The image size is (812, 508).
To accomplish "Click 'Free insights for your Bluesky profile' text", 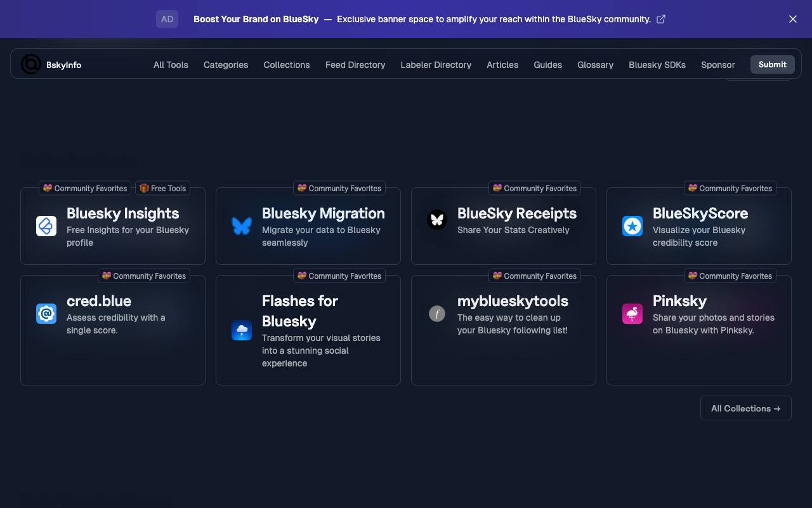I will tap(128, 236).
